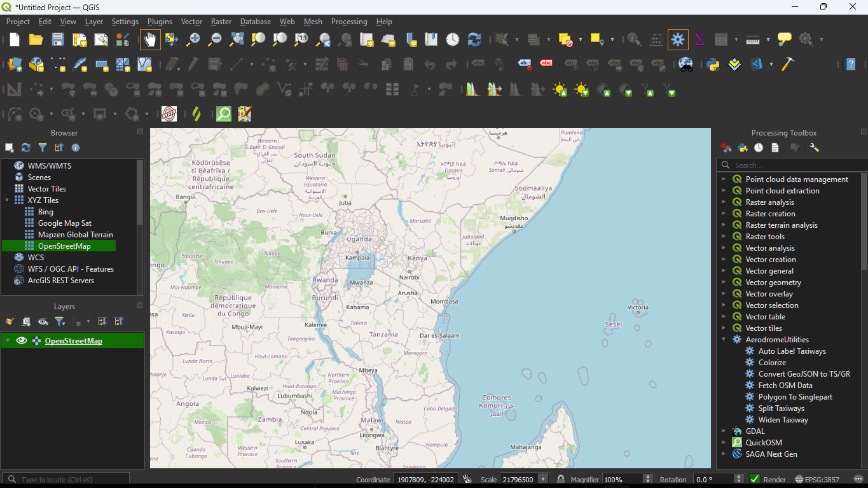
Task: Click the Save Project floppy disk icon
Action: pyautogui.click(x=58, y=40)
